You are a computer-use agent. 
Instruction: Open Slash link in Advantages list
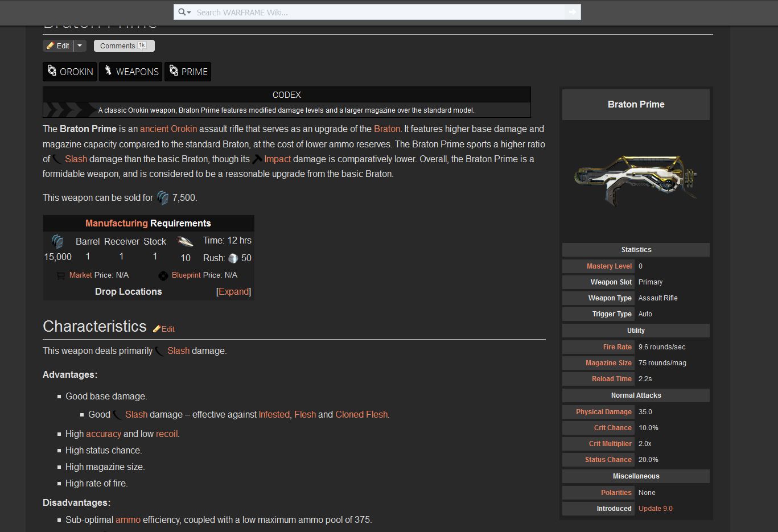(136, 415)
